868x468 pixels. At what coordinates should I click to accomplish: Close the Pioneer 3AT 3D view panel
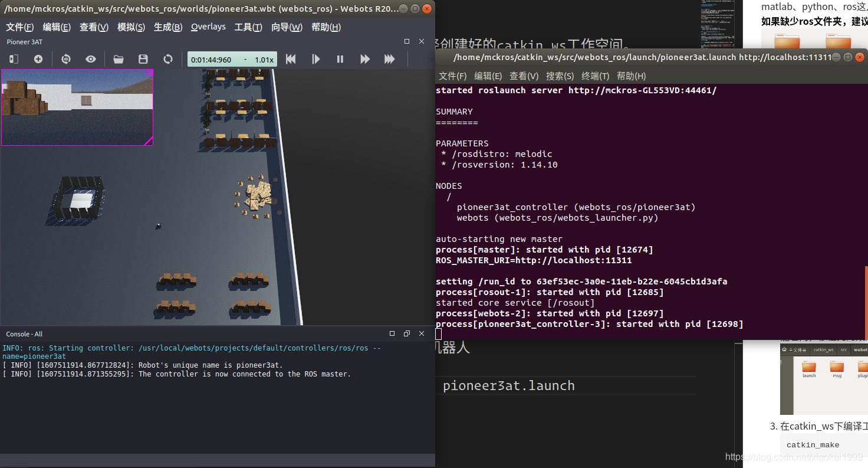(422, 41)
